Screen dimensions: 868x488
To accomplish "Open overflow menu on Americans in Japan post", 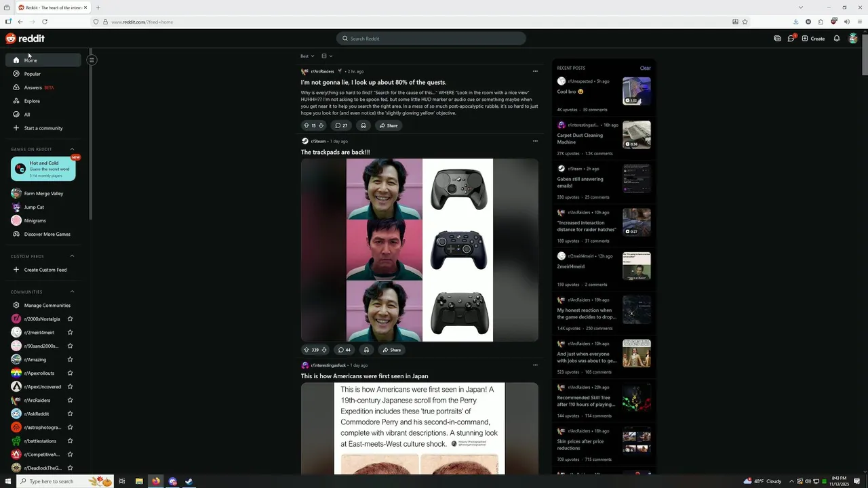I will (x=535, y=365).
